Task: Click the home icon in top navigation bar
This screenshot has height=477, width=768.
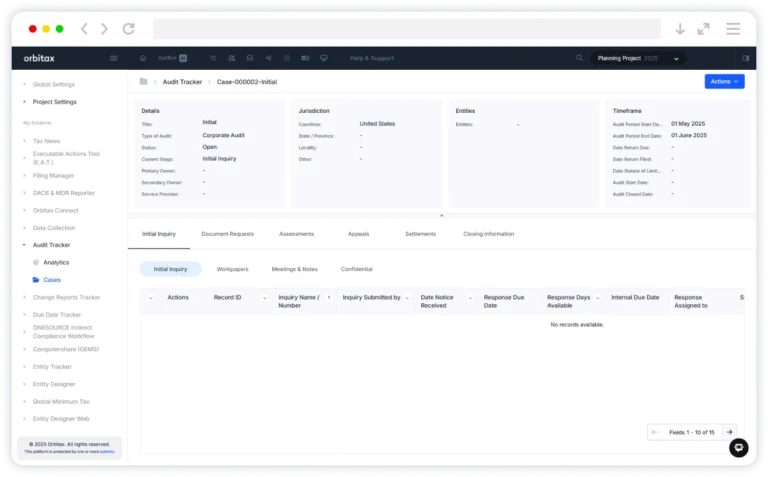Action: [x=144, y=58]
